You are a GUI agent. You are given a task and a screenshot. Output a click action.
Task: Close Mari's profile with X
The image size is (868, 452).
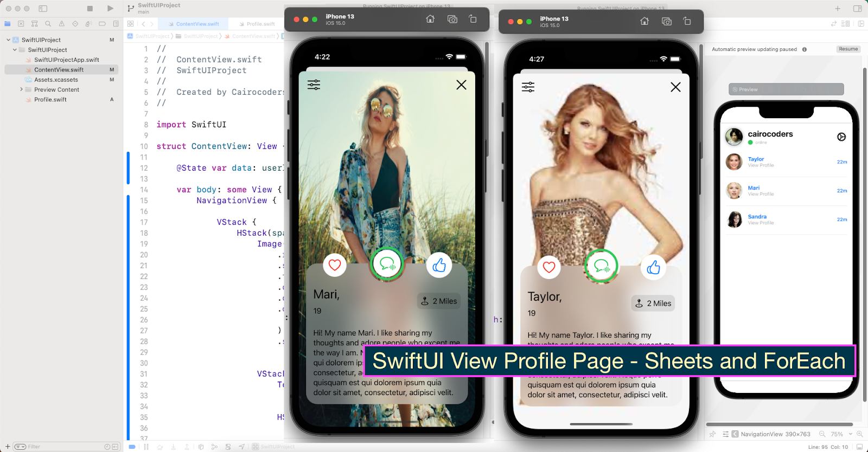pyautogui.click(x=461, y=85)
